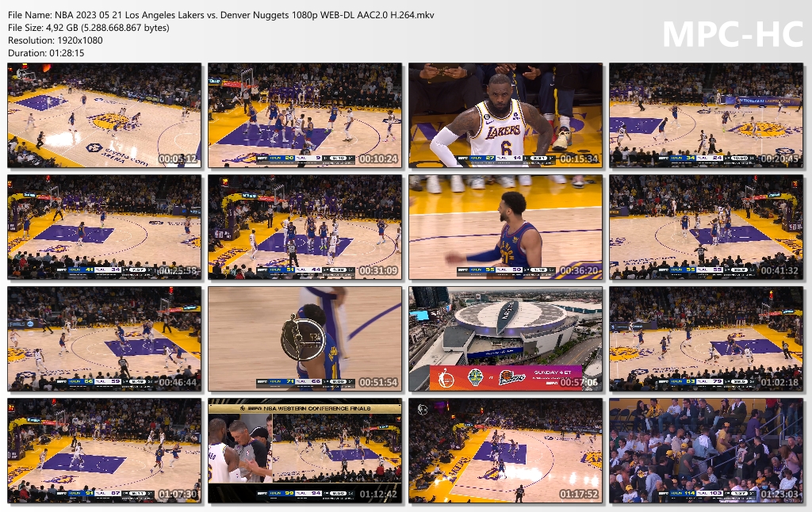Open the thumbnail at 00:05:12

(104, 115)
